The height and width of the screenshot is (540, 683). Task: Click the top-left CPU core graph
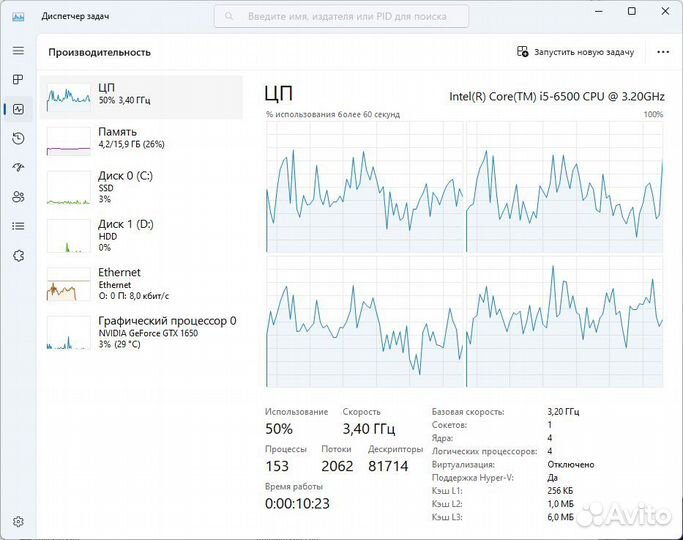pyautogui.click(x=364, y=187)
